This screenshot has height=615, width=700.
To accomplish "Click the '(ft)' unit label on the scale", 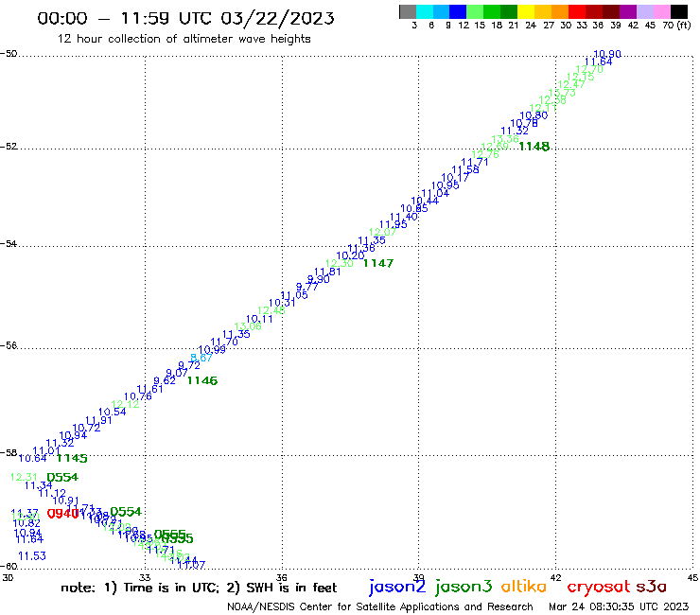I will pos(684,25).
